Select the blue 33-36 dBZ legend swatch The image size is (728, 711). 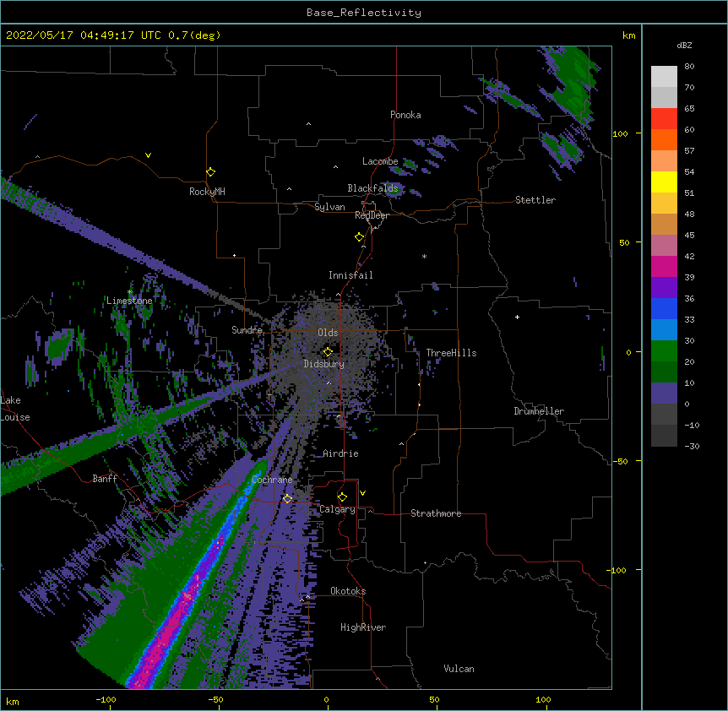click(x=664, y=308)
